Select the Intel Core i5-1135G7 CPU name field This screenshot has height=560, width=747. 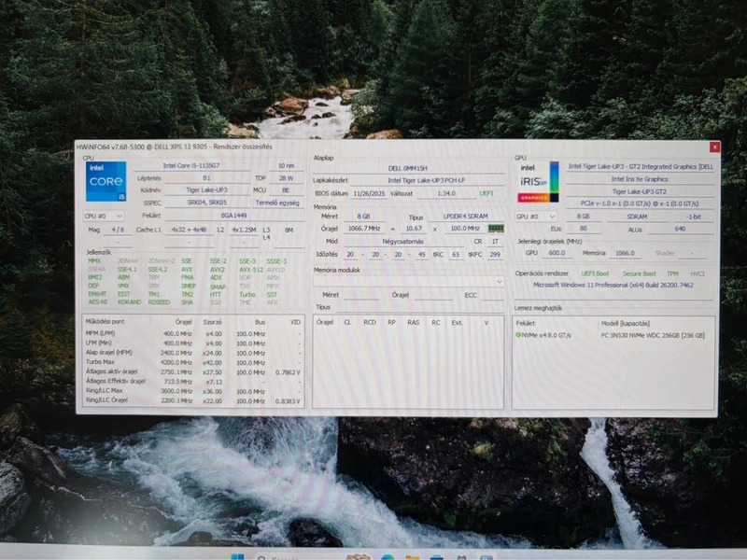point(191,166)
